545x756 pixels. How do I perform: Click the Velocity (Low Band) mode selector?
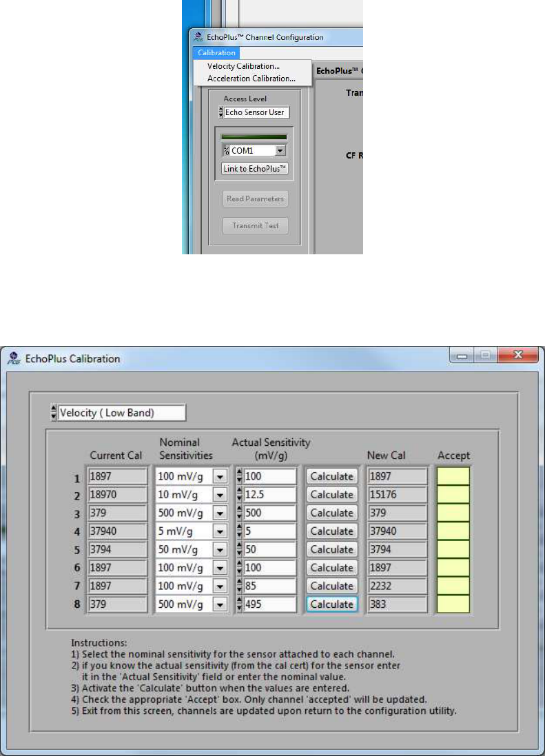(x=121, y=413)
